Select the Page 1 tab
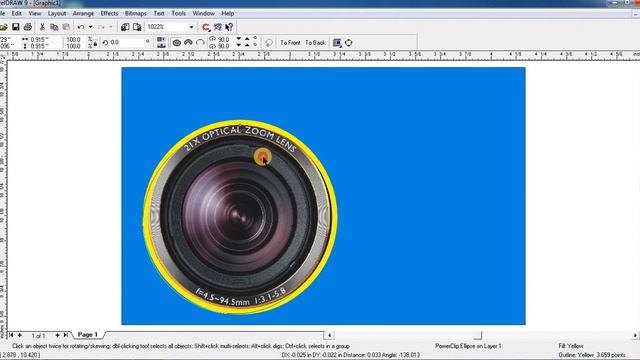 tap(88, 335)
